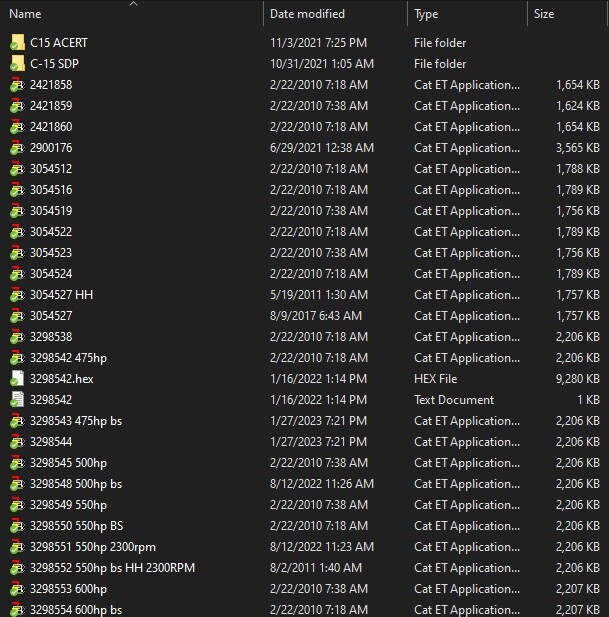The width and height of the screenshot is (609, 617).
Task: Click the 1,788 KB size cell
Action: (578, 168)
